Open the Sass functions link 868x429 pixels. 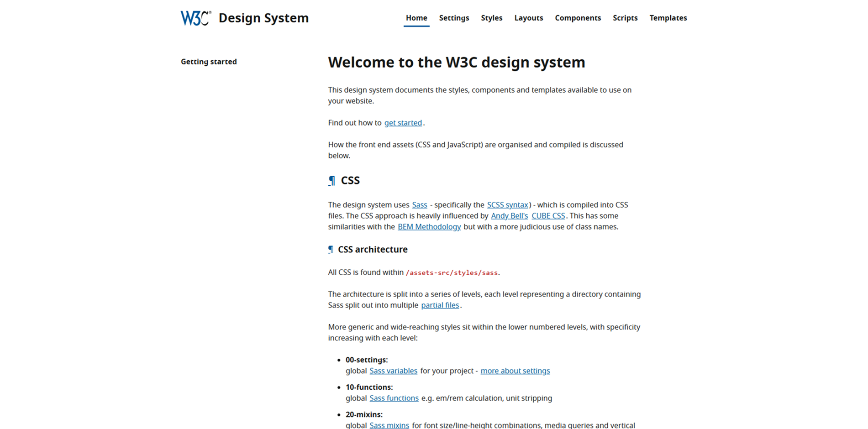[x=394, y=398]
